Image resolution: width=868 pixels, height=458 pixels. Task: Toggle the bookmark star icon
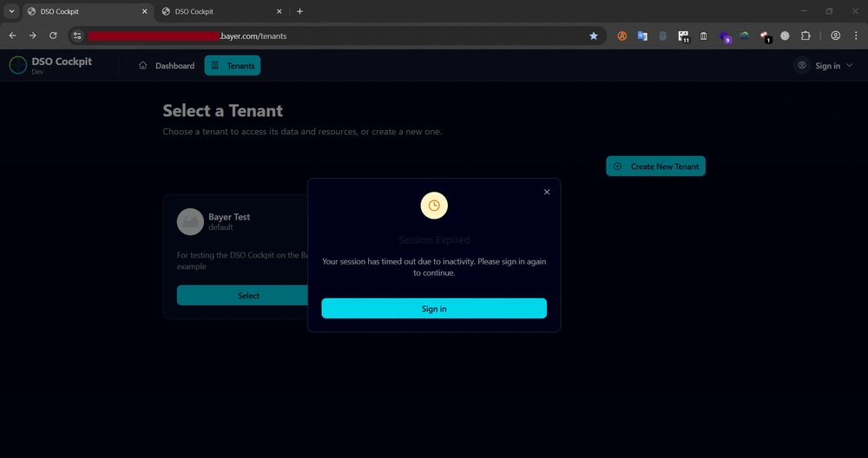[594, 36]
